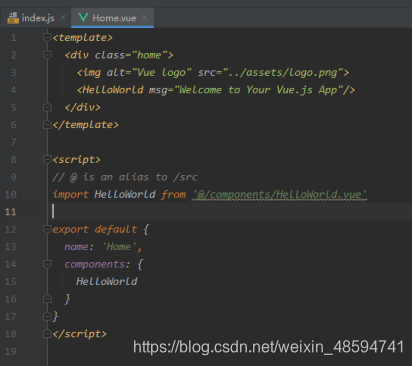
Task: Collapse the <template> block fold marker on line 1
Action: tap(47, 37)
